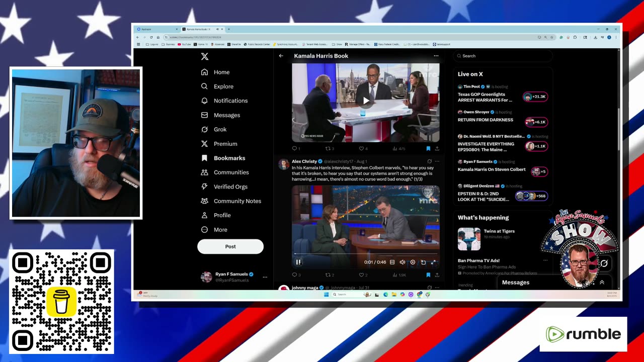Screen dimensions: 644x362
Task: Open more options on Alex Christy post
Action: [x=437, y=161]
